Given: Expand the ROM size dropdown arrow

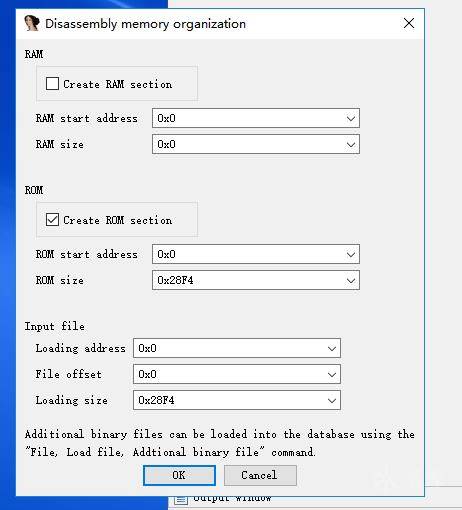Looking at the screenshot, I should click(351, 280).
